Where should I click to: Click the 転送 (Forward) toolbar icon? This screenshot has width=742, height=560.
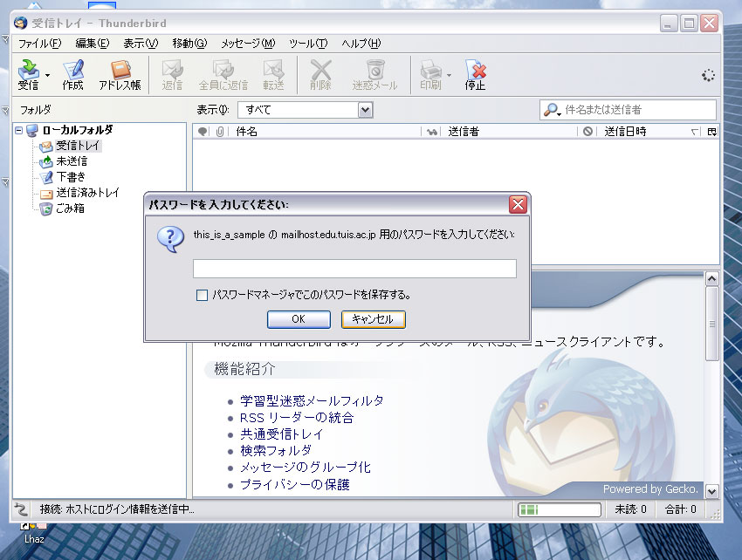pos(273,74)
